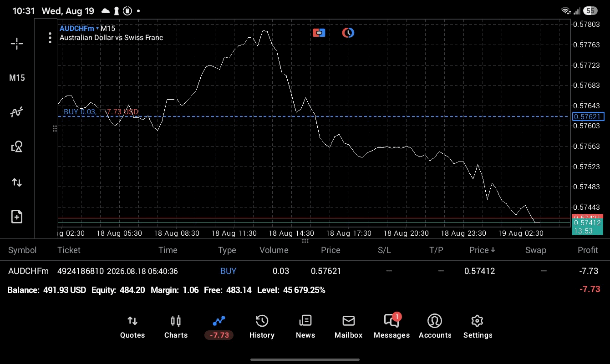
Task: Select the AUDCHFm BUY position row
Action: [x=305, y=271]
